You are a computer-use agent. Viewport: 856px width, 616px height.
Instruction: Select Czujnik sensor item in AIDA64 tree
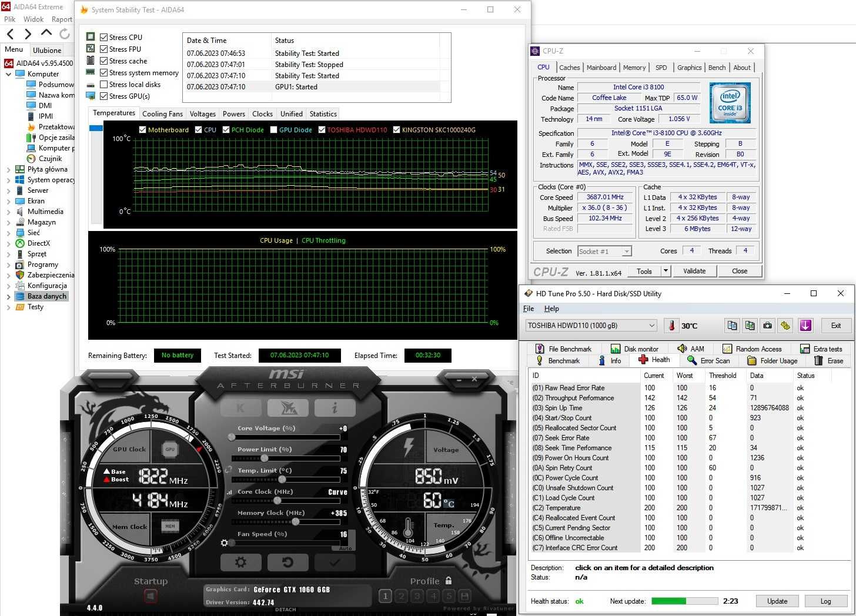tap(50, 159)
